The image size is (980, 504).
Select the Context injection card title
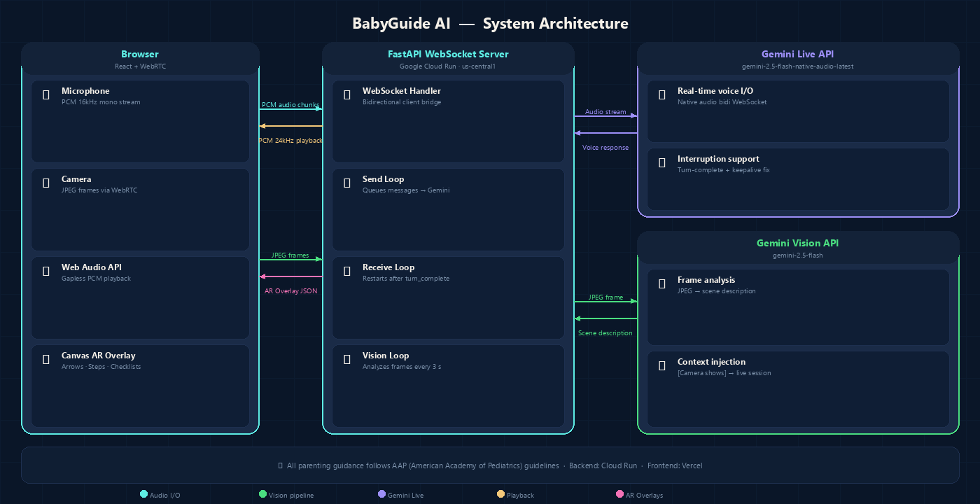pos(711,362)
